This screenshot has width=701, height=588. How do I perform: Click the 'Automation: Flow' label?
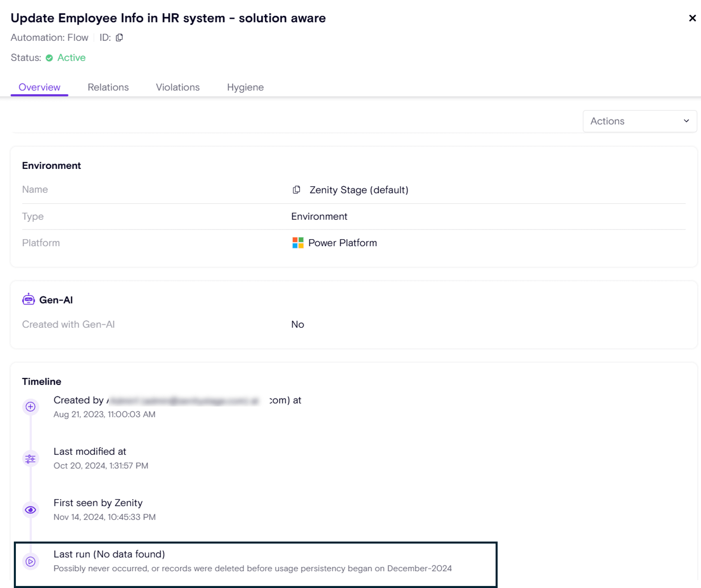(x=49, y=38)
